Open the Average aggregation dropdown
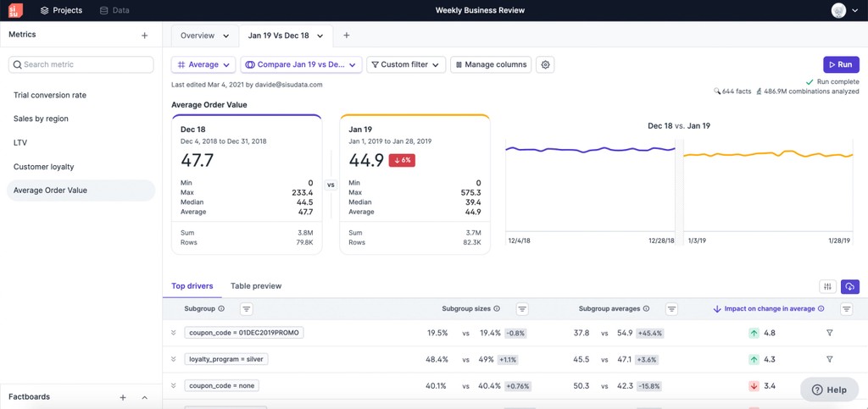868x409 pixels. pos(203,64)
